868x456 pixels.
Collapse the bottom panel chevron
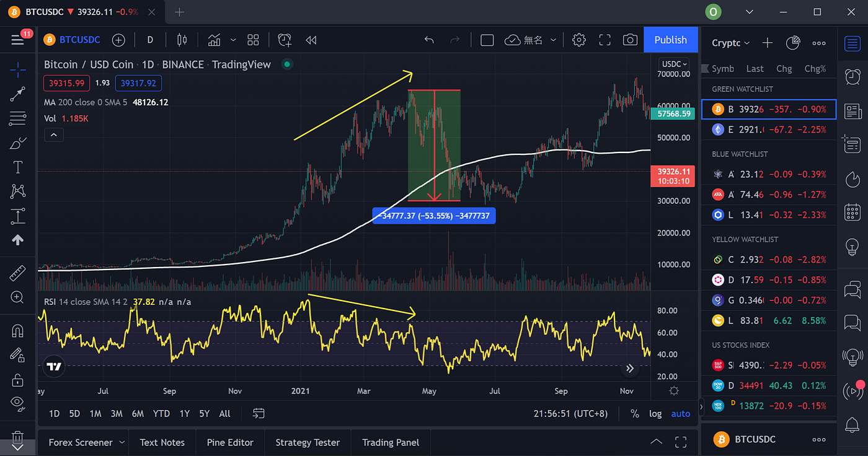655,442
